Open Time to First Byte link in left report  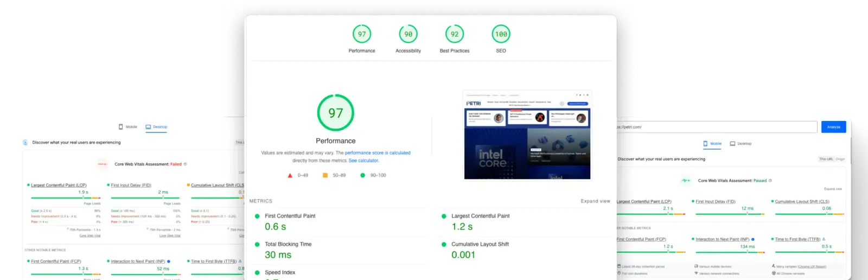tap(214, 262)
